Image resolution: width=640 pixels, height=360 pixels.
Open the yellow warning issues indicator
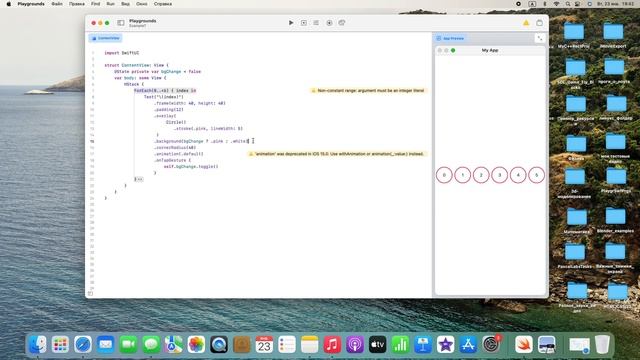(x=526, y=23)
